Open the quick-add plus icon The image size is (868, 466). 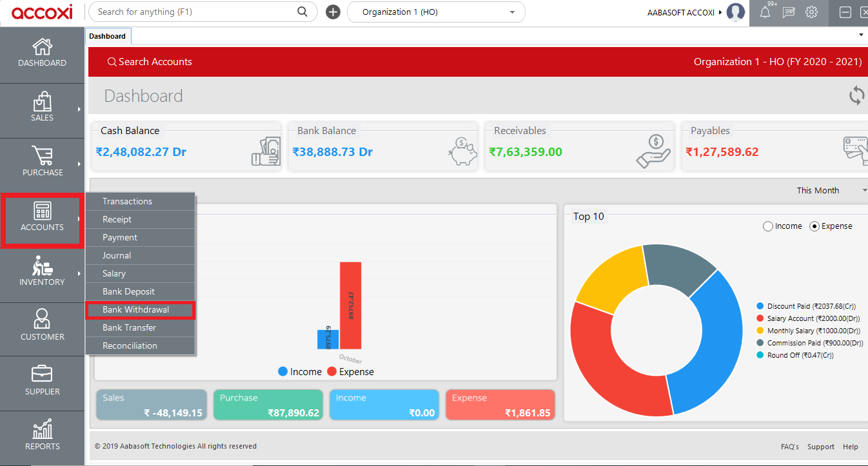click(x=333, y=12)
